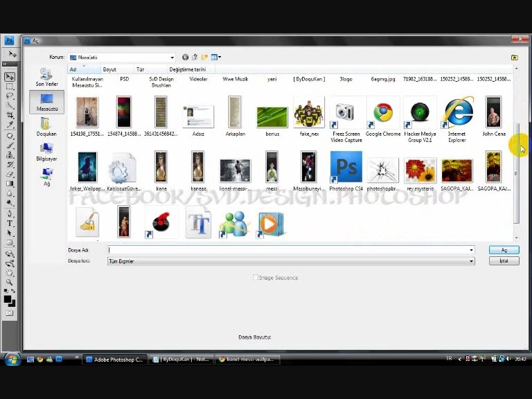
Task: Open the Dosya türü Tüm Biçimler dropdown
Action: coord(291,261)
